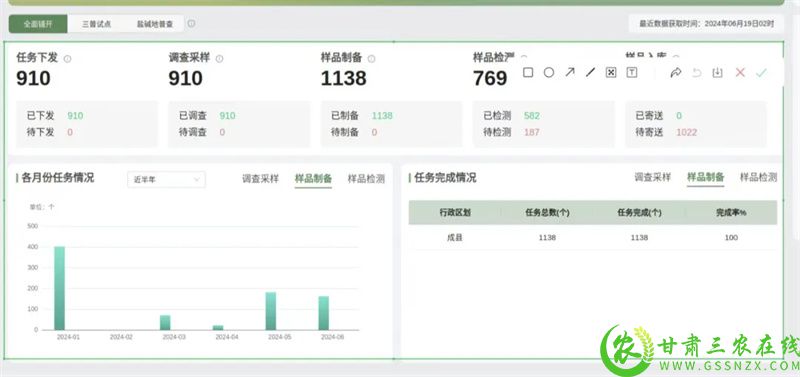Cancel the screenshot with red X

(740, 72)
